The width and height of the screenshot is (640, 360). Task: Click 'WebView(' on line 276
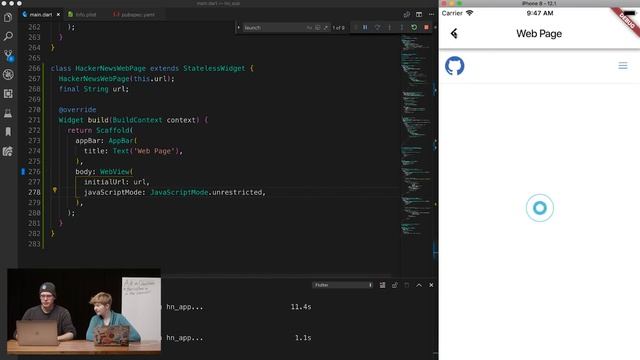pos(116,171)
